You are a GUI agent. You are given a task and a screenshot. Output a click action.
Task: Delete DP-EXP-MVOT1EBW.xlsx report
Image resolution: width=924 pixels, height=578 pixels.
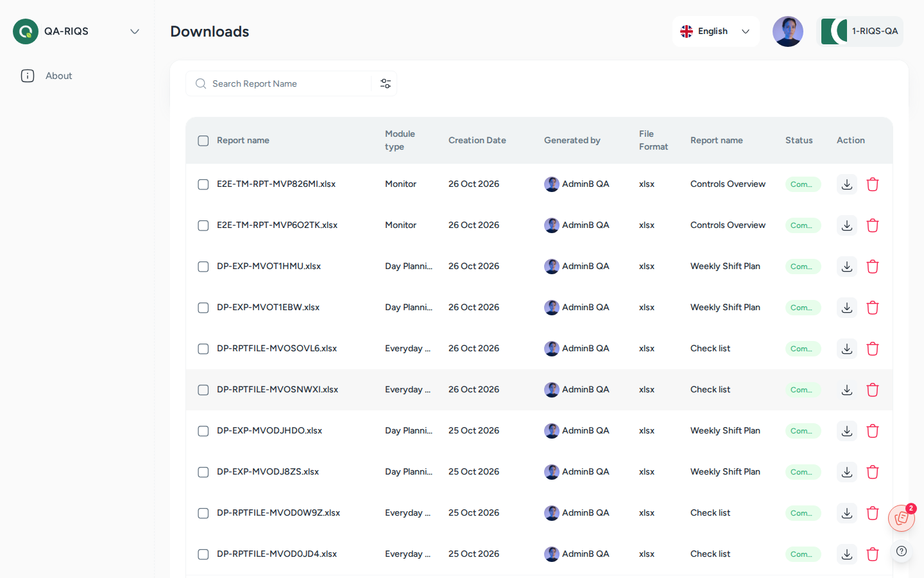pos(873,308)
